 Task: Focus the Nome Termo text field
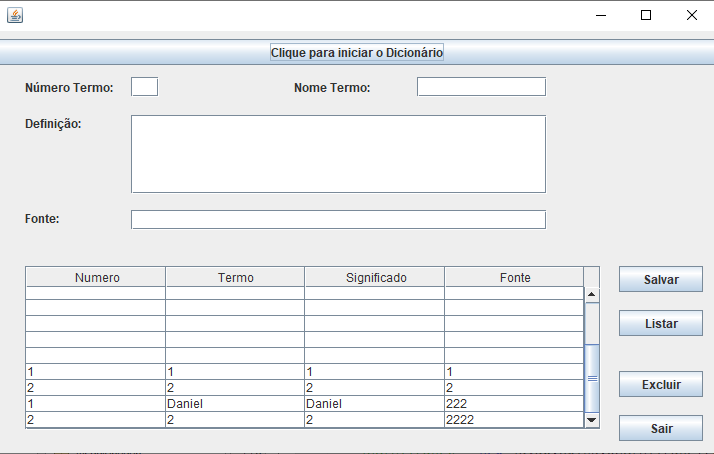pyautogui.click(x=481, y=87)
